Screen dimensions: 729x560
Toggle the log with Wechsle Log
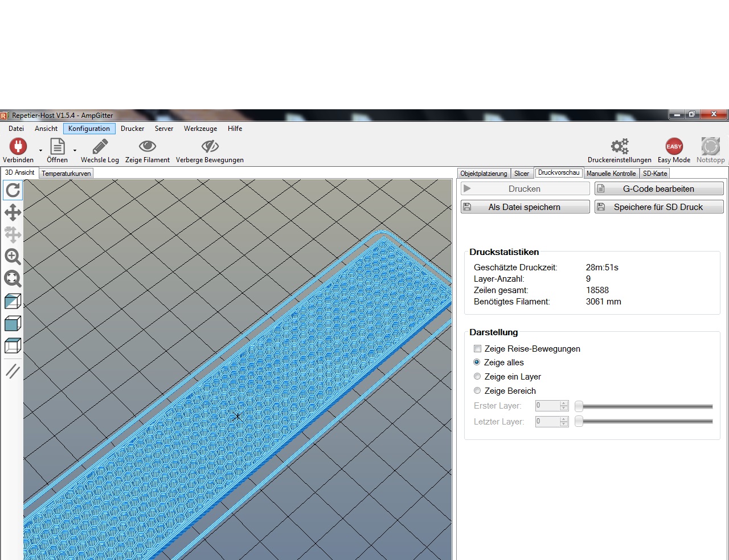100,146
